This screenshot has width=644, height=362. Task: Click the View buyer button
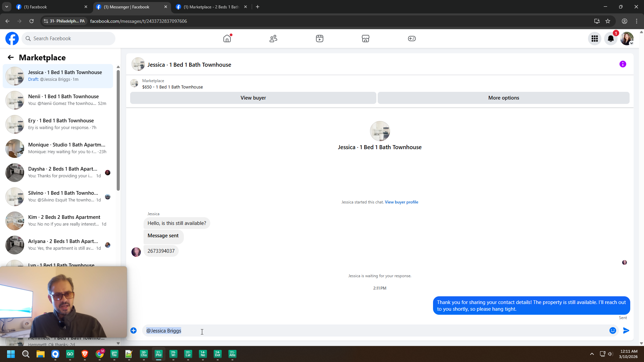253,98
